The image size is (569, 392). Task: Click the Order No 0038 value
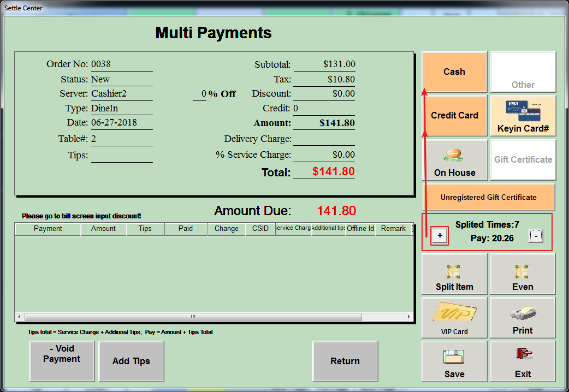click(x=101, y=64)
